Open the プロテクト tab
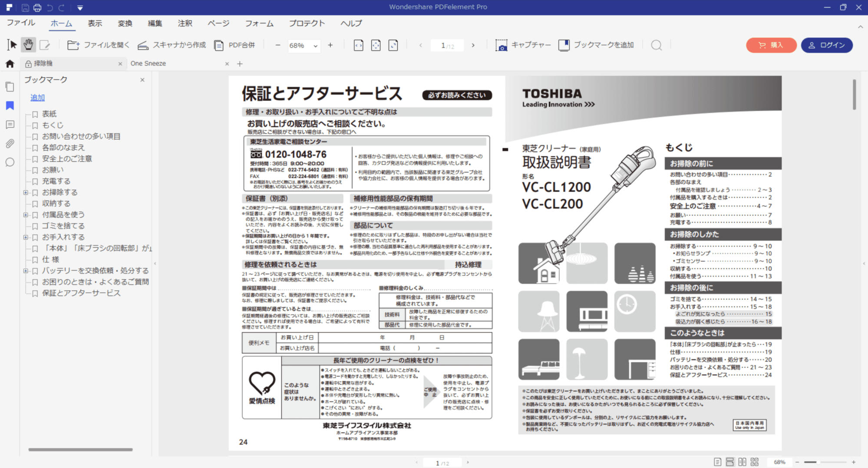Image resolution: width=868 pixels, height=468 pixels. click(307, 23)
